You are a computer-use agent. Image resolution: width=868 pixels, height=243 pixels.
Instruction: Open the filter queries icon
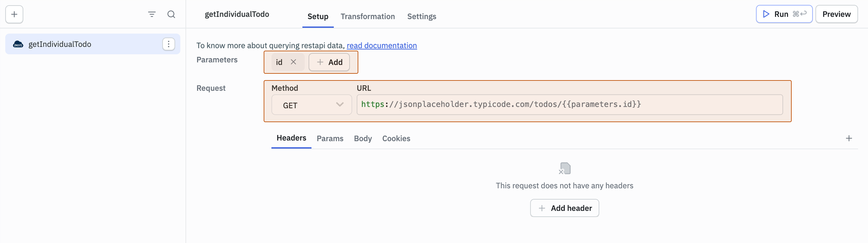pyautogui.click(x=152, y=14)
